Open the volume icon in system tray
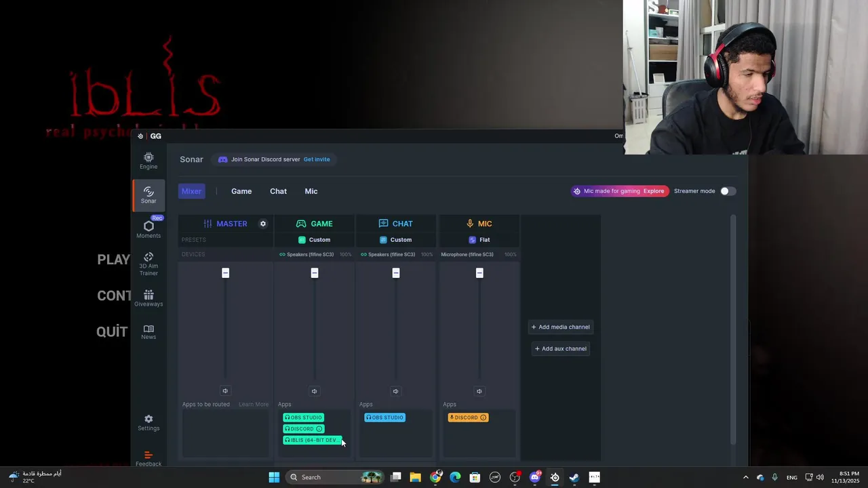Viewport: 868px width, 488px height. [x=821, y=477]
